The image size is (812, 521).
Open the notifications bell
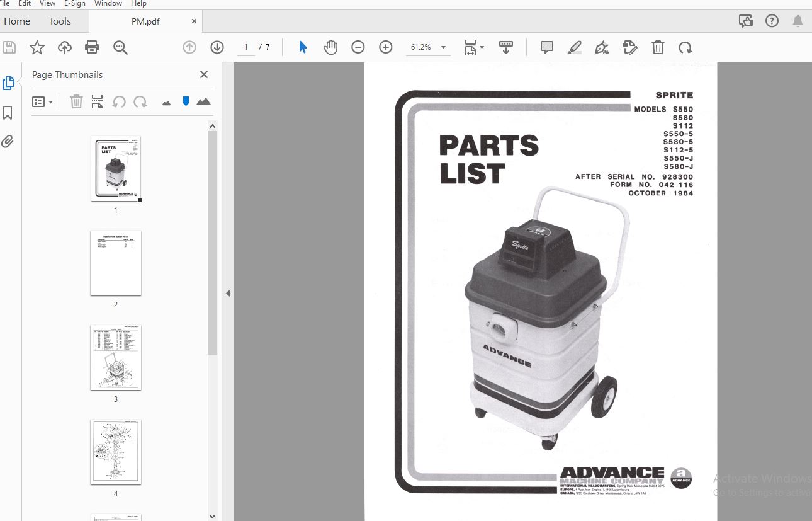(798, 21)
